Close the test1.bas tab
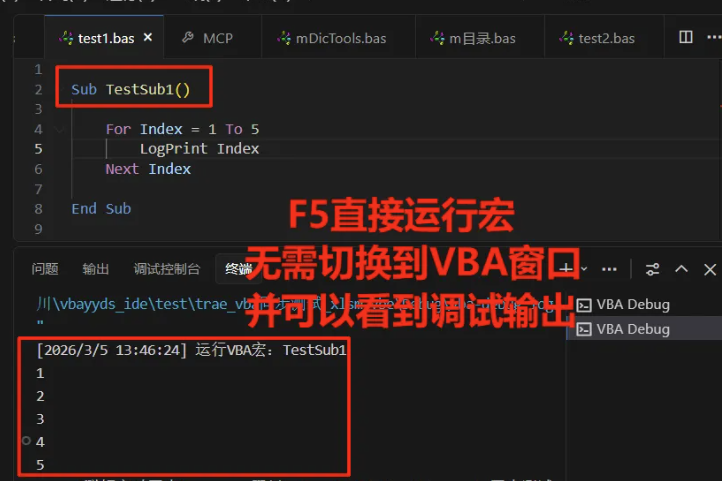 click(x=148, y=37)
